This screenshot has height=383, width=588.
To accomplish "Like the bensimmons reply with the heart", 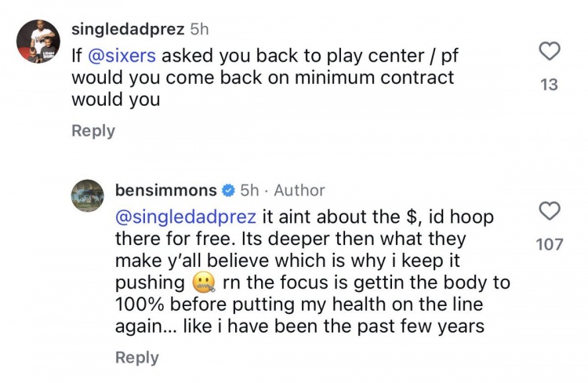I will (x=550, y=211).
